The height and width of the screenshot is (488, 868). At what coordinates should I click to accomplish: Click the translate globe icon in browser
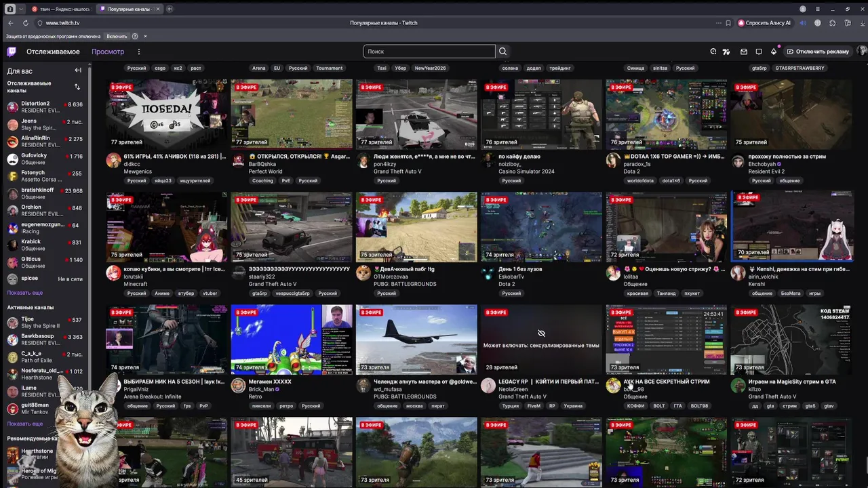tap(818, 23)
